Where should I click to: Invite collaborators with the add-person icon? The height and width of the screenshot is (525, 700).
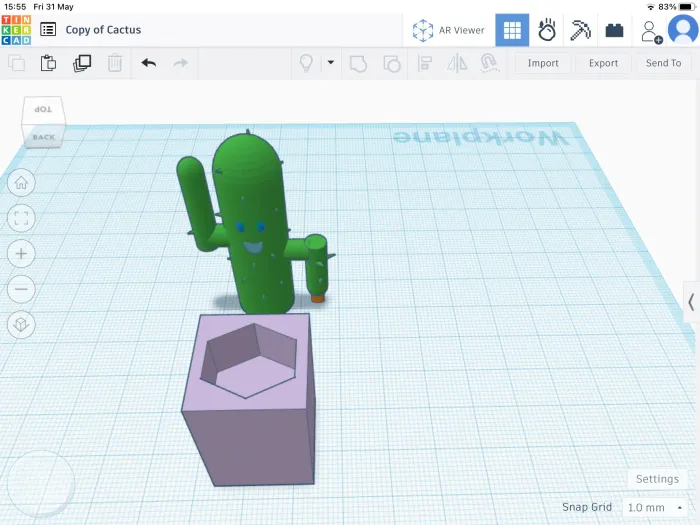[x=650, y=32]
